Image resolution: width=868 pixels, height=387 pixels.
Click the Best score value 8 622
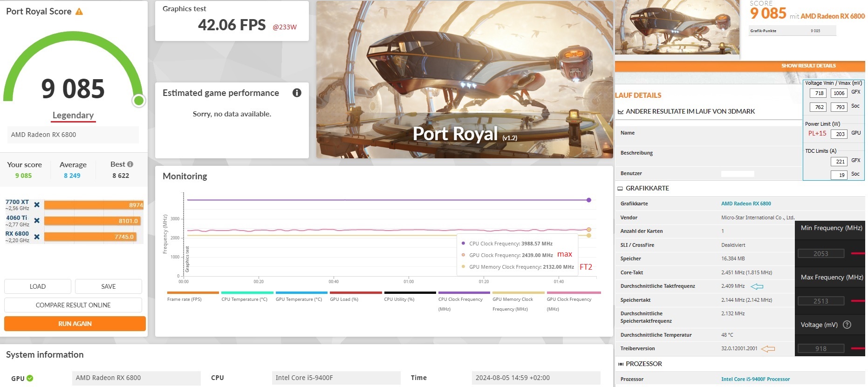pyautogui.click(x=121, y=176)
